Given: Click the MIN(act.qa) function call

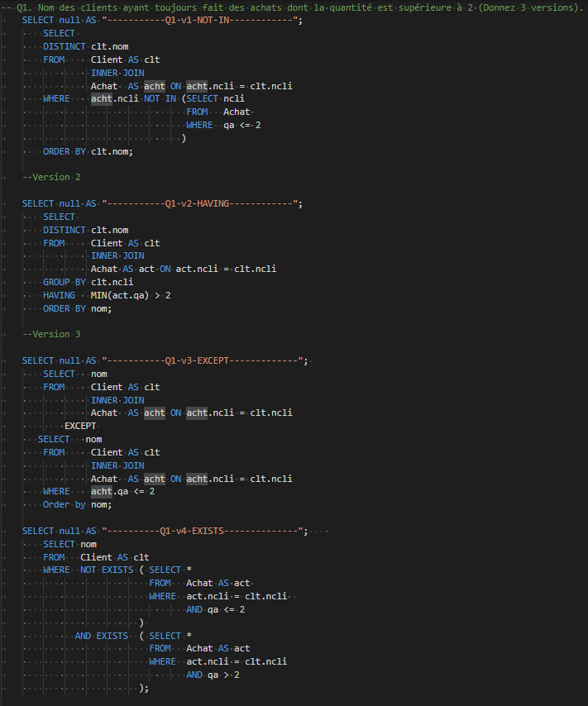Looking at the screenshot, I should click(x=120, y=295).
